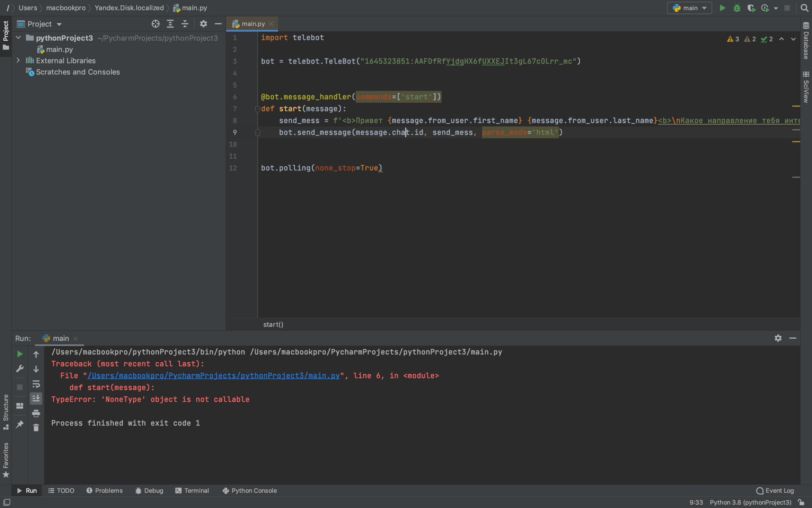
Task: Click the wrench icon in Run panel
Action: coord(19,369)
